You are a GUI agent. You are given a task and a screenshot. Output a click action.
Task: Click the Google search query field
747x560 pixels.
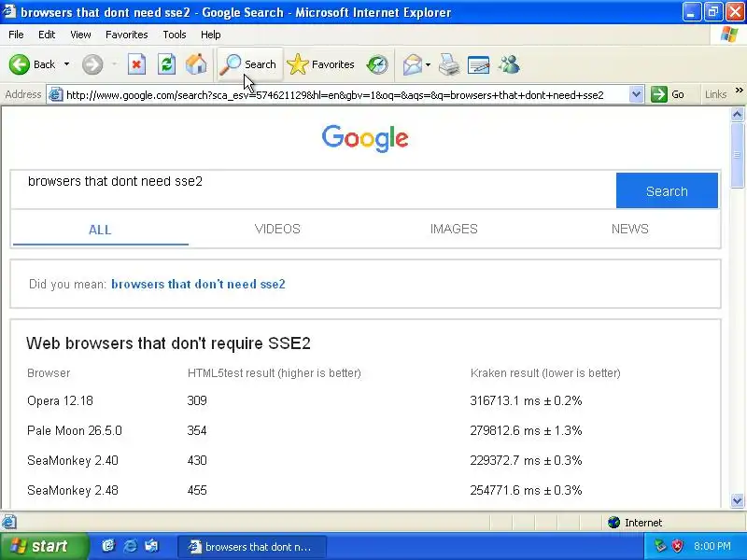tap(313, 189)
